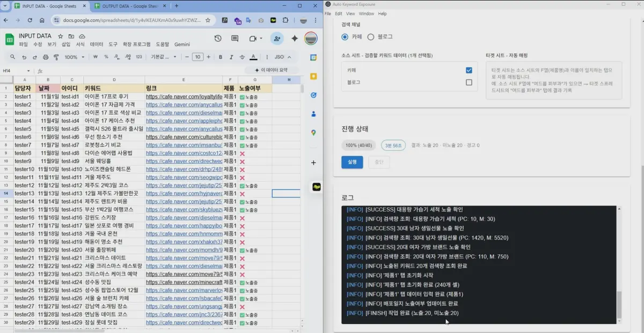Viewport: 644px width, 333px height.
Task: Expand the H14 name box dropdown
Action: [29, 71]
